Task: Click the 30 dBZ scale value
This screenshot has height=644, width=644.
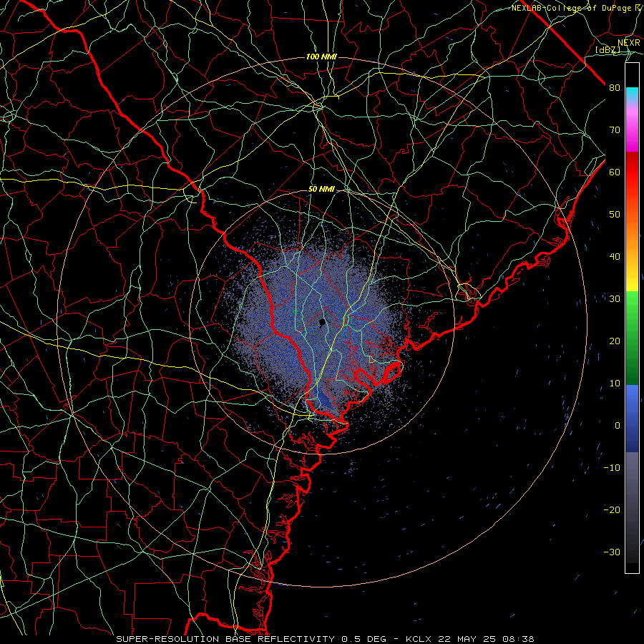Action: click(x=615, y=299)
